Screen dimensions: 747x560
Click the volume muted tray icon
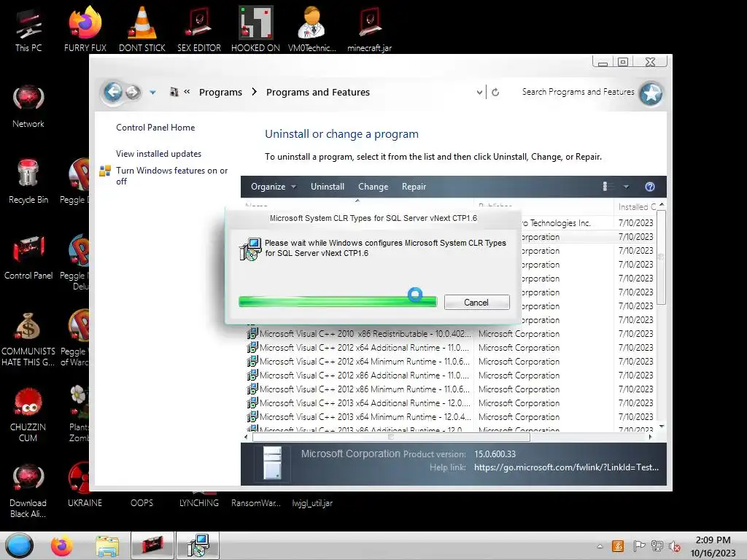(x=675, y=545)
